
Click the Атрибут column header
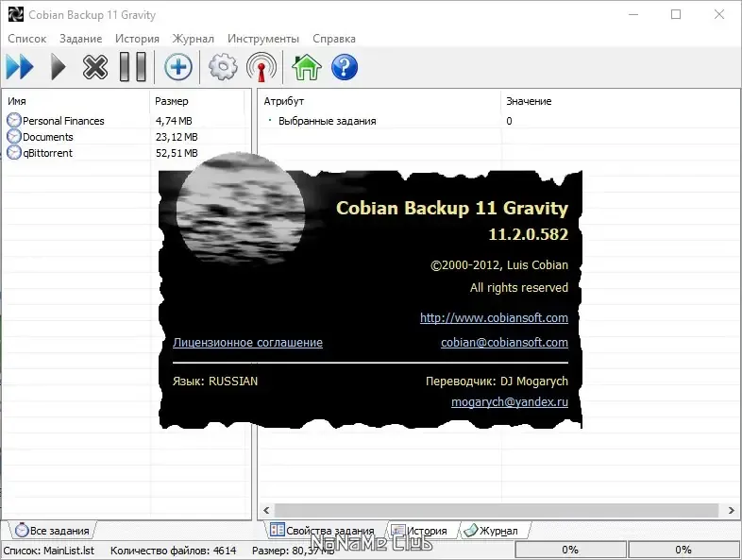379,101
